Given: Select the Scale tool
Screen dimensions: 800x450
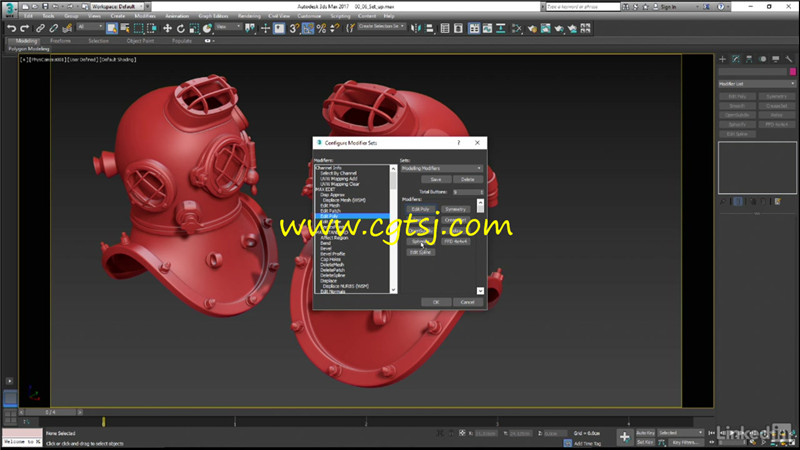Looking at the screenshot, I should [x=194, y=29].
